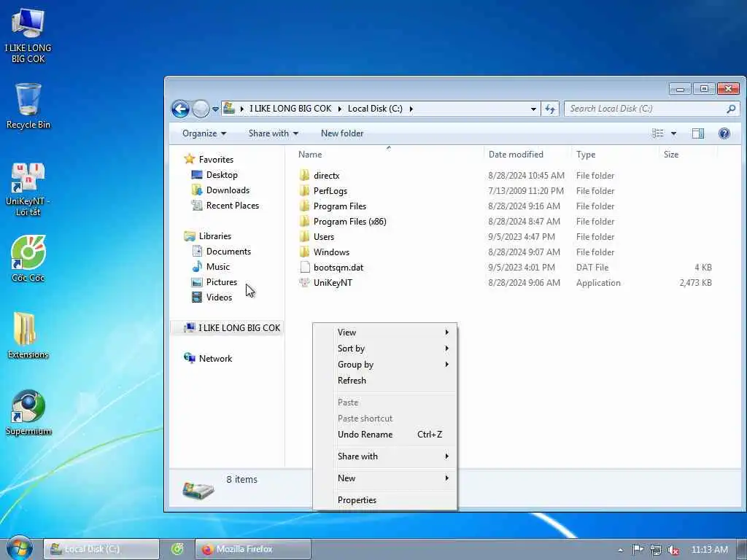Image resolution: width=747 pixels, height=560 pixels.
Task: Click the Refresh button beside address bar
Action: pos(550,109)
